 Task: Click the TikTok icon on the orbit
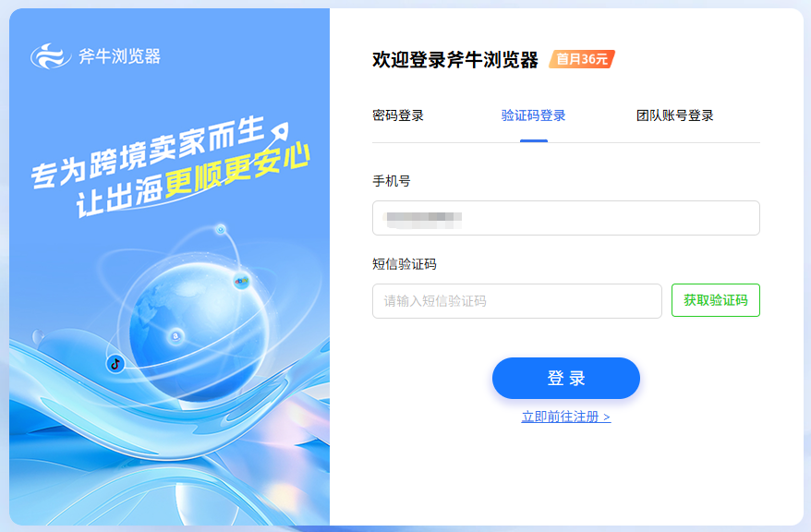coord(115,364)
